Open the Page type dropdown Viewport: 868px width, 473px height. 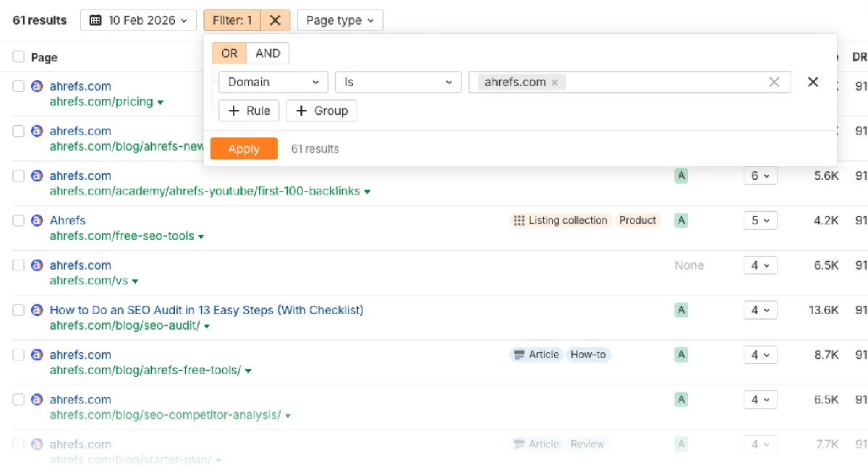click(340, 20)
